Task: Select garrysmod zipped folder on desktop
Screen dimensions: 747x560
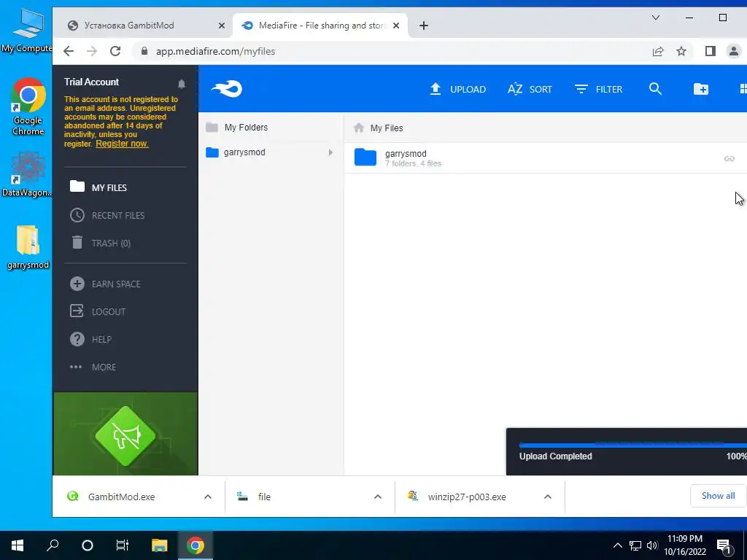Action: pyautogui.click(x=28, y=247)
